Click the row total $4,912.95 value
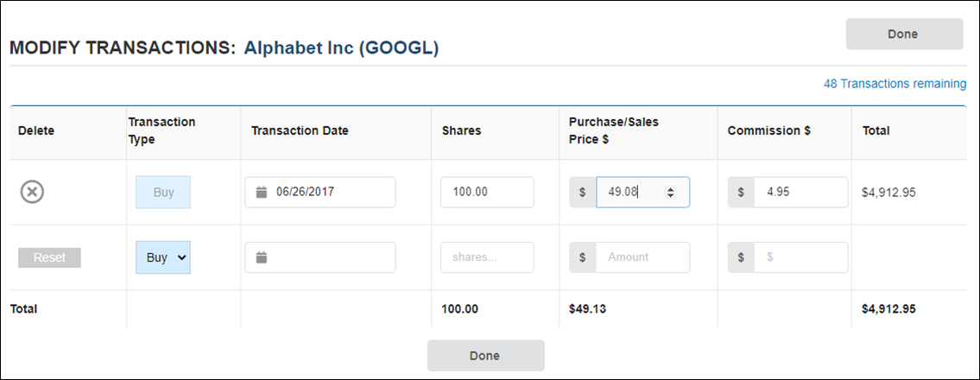The width and height of the screenshot is (980, 380). (x=888, y=192)
